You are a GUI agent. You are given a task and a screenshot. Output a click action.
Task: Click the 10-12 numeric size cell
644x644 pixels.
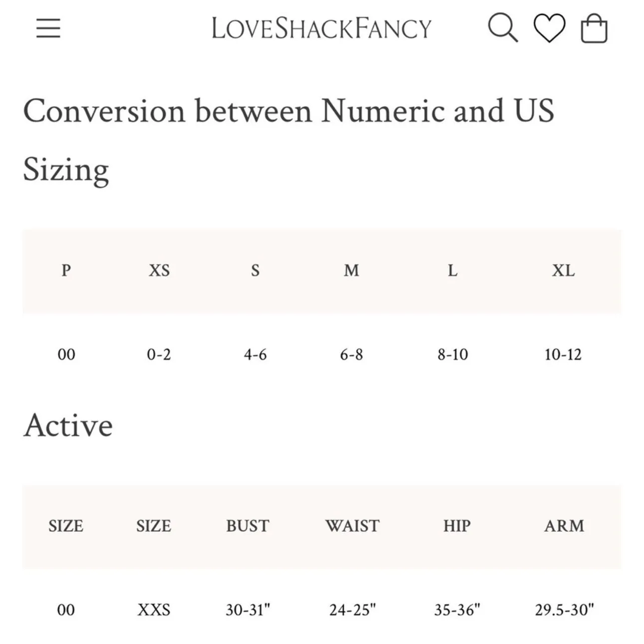[563, 355]
